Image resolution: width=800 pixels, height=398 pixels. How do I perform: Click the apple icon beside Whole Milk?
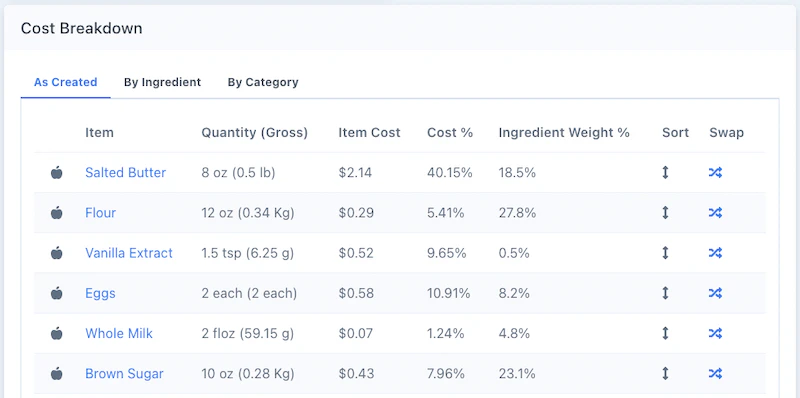pyautogui.click(x=57, y=333)
